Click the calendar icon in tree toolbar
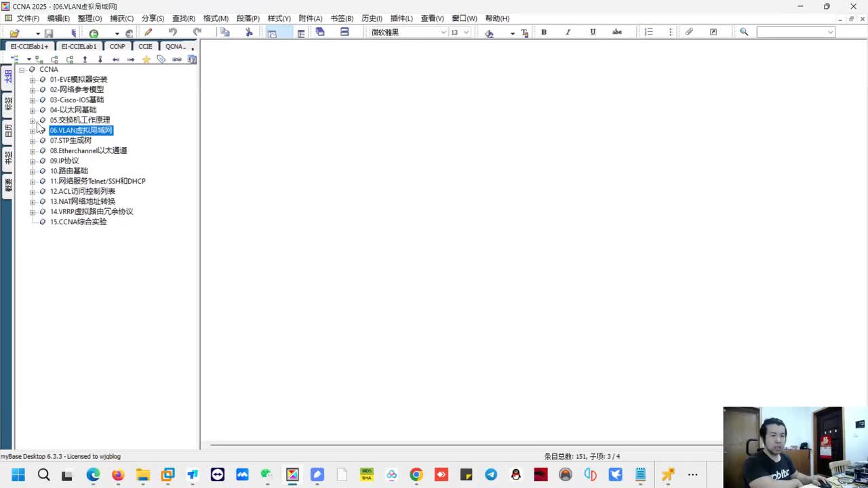The height and width of the screenshot is (488, 868). tap(192, 60)
